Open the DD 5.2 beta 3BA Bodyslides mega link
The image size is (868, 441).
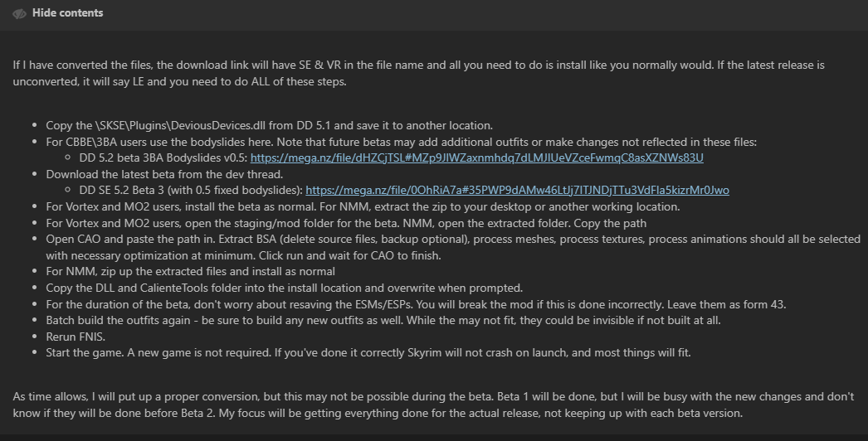[x=476, y=157]
